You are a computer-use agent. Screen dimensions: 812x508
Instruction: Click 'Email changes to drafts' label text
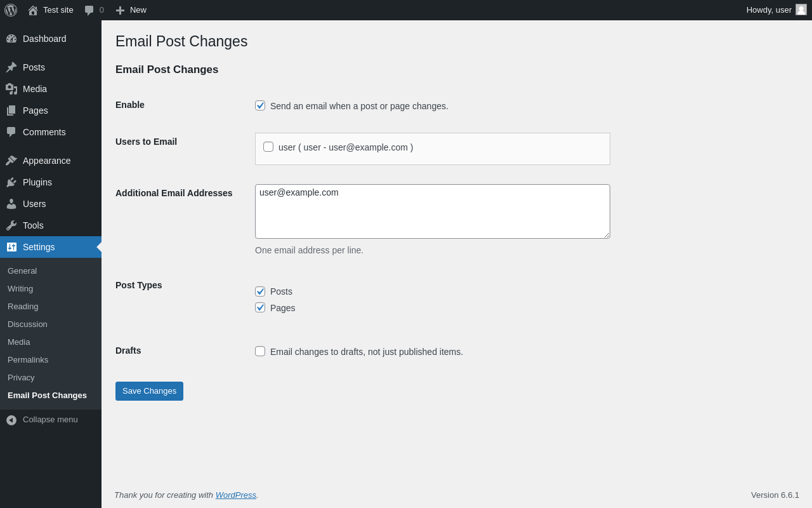(367, 352)
